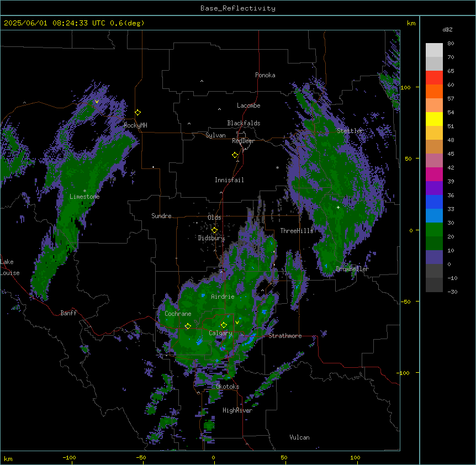Viewport: 476px width, 465px height.
Task: Pick the whitish swatch below 80 dBZ
Action: [x=434, y=50]
